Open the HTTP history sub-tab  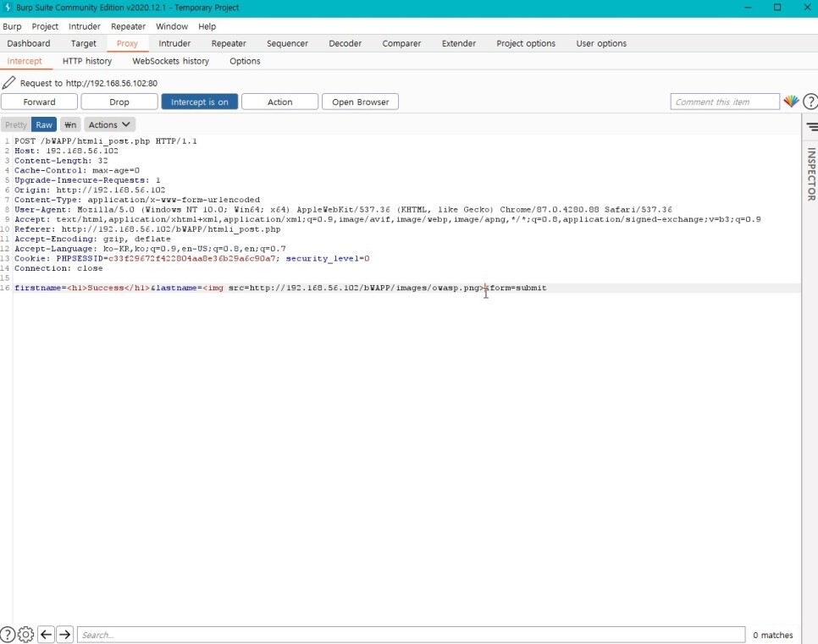(87, 61)
